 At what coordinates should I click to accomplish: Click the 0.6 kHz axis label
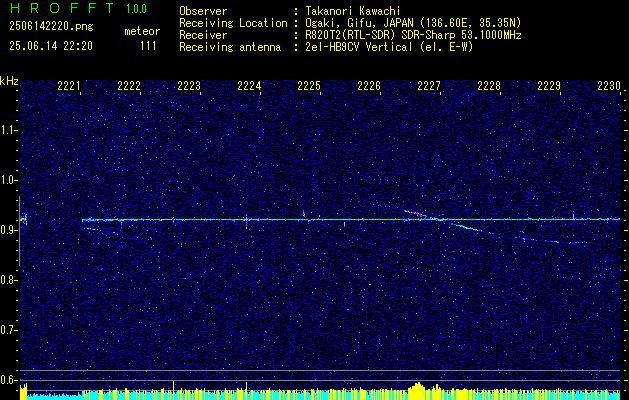8,380
